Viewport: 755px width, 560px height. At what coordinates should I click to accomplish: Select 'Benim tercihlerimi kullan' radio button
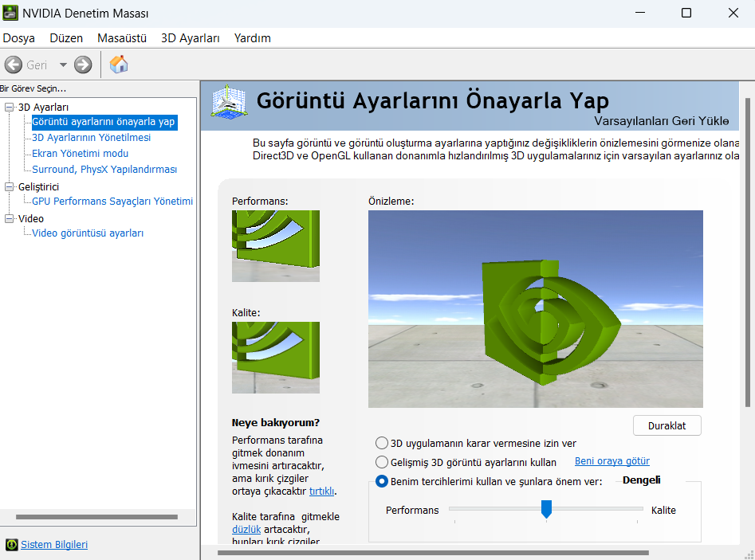pyautogui.click(x=381, y=481)
